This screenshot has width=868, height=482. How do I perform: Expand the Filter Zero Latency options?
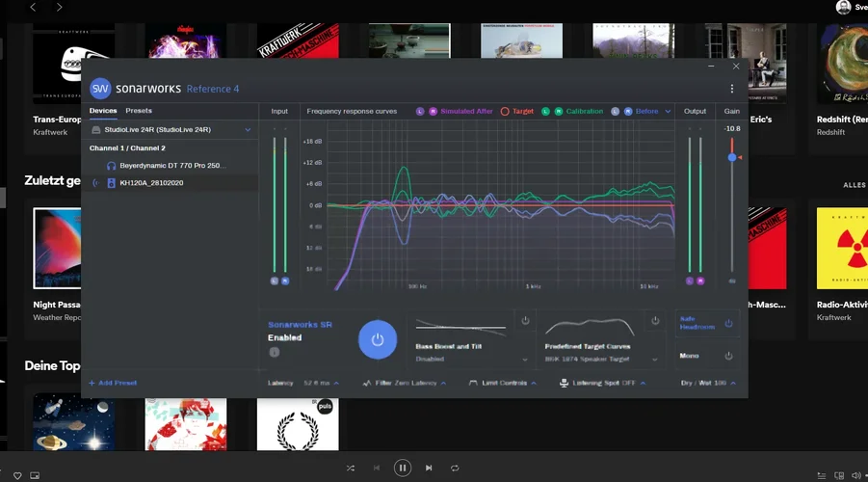click(x=405, y=383)
